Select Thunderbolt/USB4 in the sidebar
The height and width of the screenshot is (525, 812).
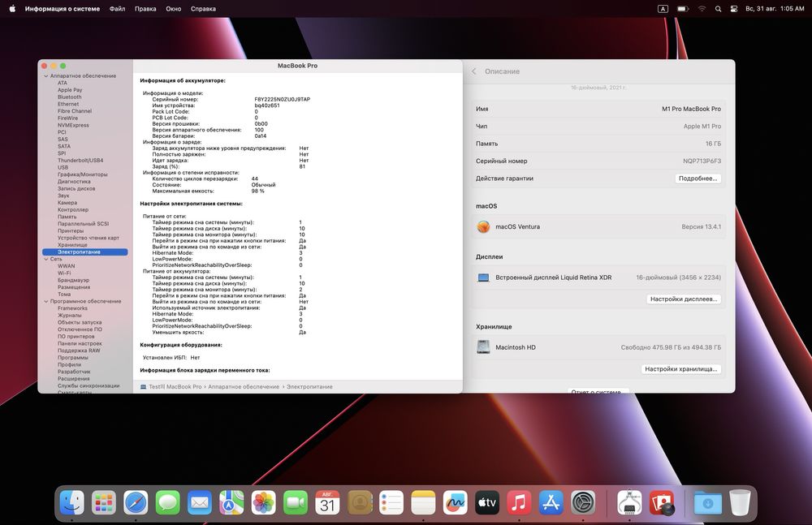80,161
